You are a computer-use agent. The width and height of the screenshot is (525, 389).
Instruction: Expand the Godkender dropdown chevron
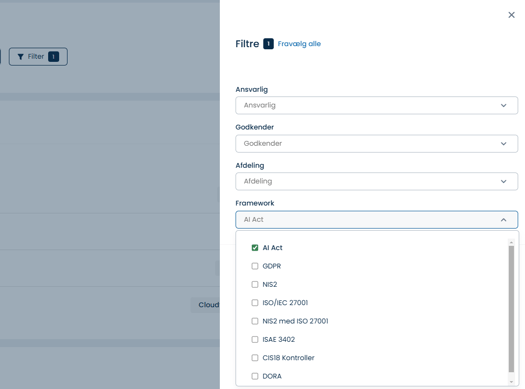503,144
